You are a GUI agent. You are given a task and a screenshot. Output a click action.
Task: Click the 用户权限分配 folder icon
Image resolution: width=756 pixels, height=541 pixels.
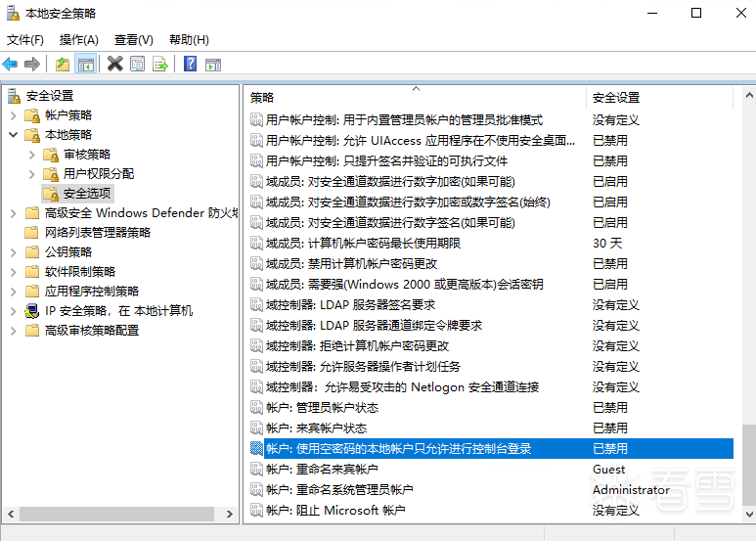click(51, 174)
